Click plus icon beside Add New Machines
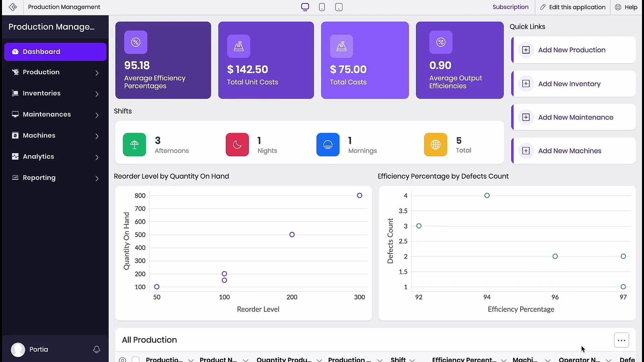The height and width of the screenshot is (362, 644). pyautogui.click(x=526, y=151)
